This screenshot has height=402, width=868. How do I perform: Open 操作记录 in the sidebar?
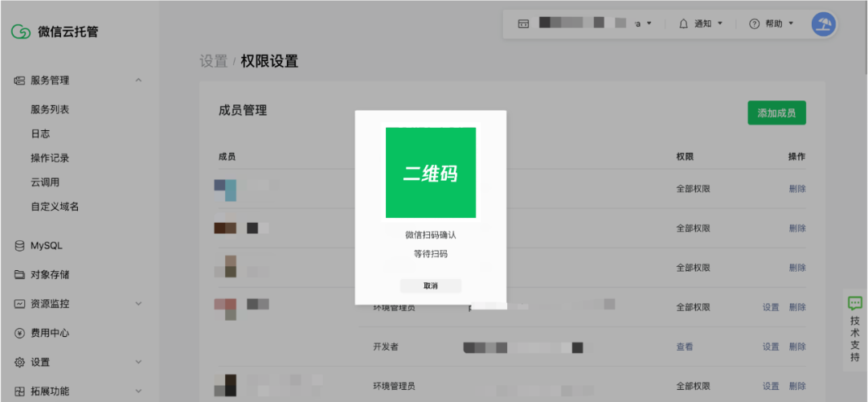click(x=50, y=158)
